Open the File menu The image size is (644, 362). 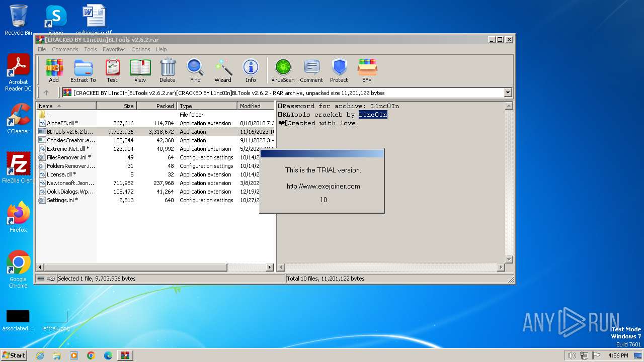(x=42, y=49)
